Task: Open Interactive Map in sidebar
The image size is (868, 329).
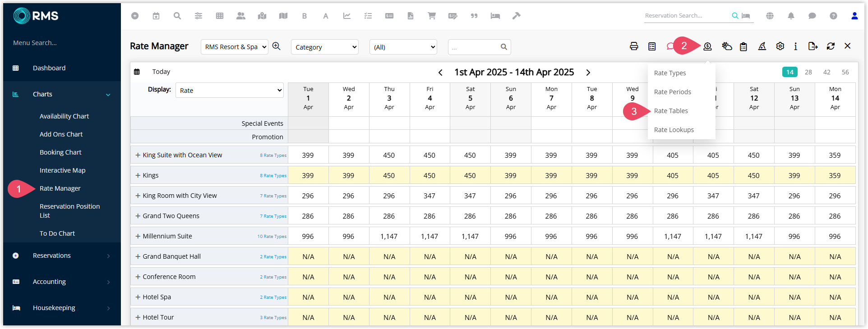Action: tap(62, 170)
